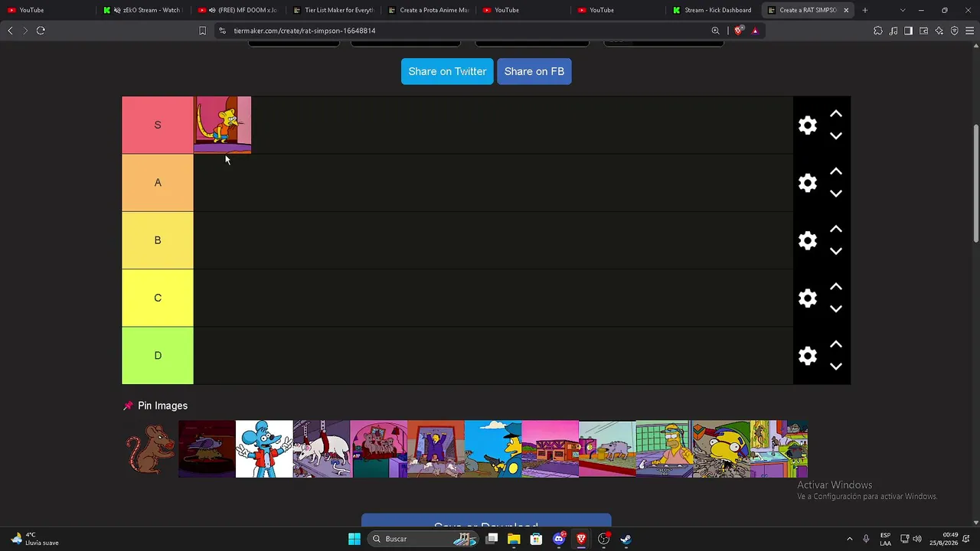Move D tier row down

click(836, 367)
